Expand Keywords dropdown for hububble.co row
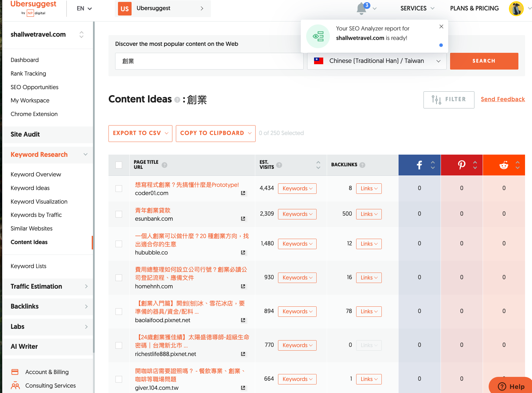The width and height of the screenshot is (532, 393). [297, 244]
